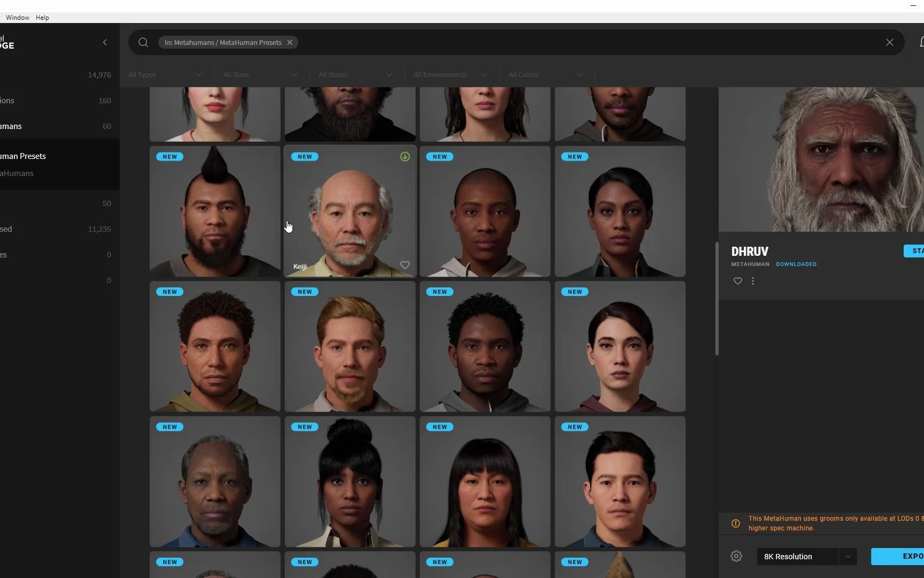Open the Window menu

(18, 18)
